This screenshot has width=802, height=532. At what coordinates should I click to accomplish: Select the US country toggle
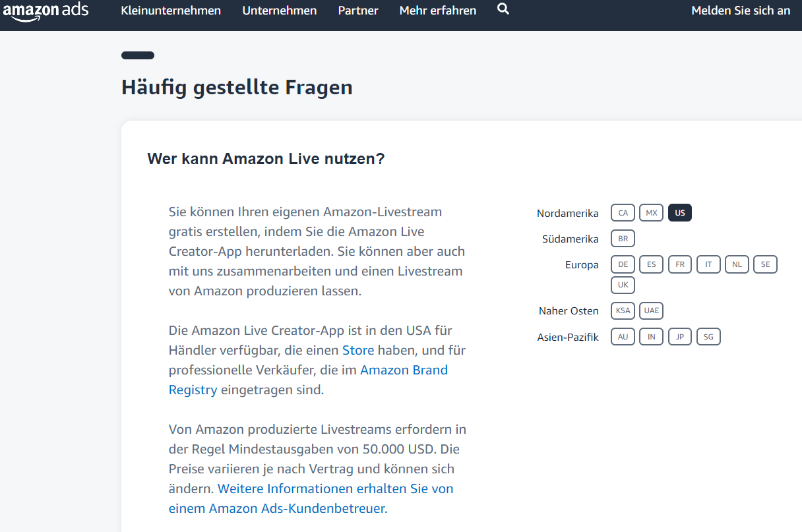coord(679,213)
